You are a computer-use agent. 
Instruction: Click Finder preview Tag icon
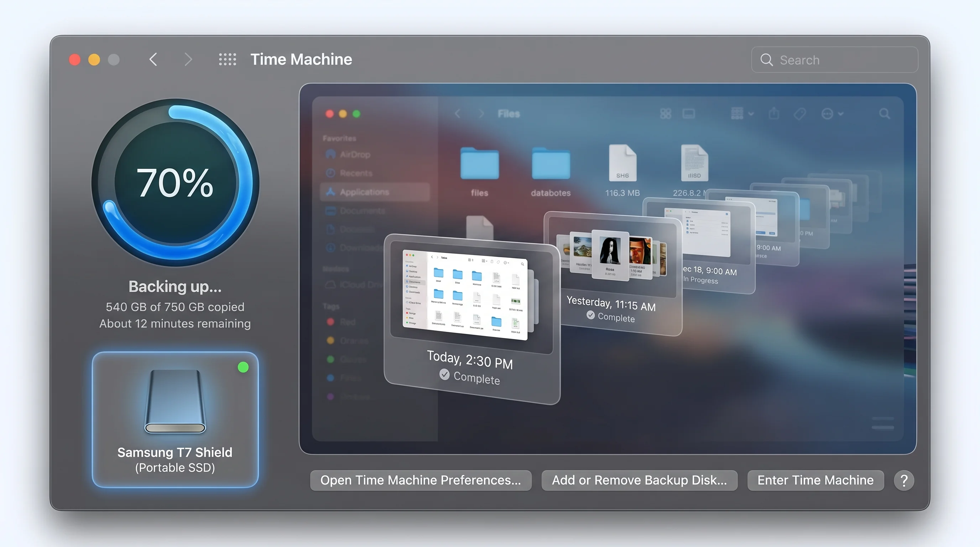800,114
